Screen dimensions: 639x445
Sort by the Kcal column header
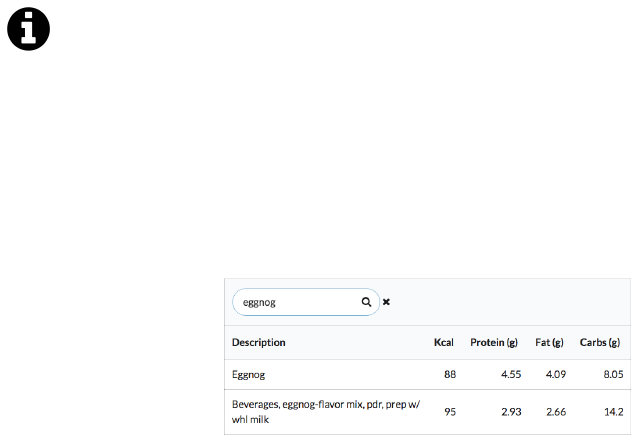click(x=443, y=342)
